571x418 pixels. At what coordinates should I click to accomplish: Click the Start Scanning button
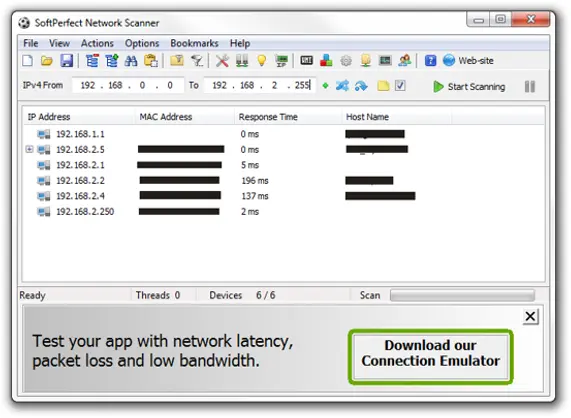pos(469,87)
